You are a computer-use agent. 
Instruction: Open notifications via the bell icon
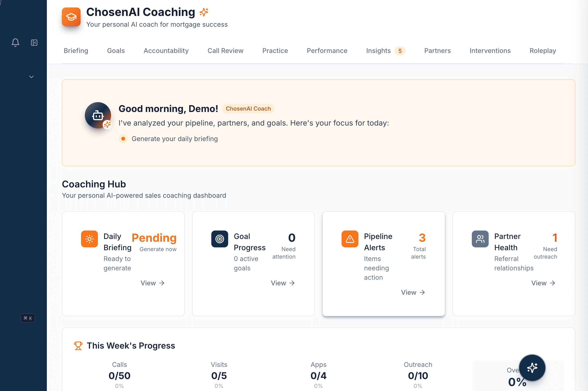(x=15, y=43)
